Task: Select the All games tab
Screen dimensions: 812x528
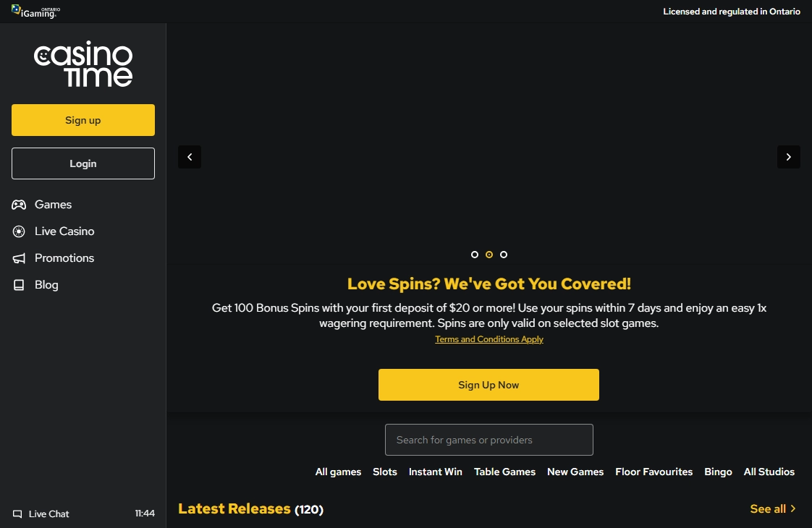Action: click(338, 472)
